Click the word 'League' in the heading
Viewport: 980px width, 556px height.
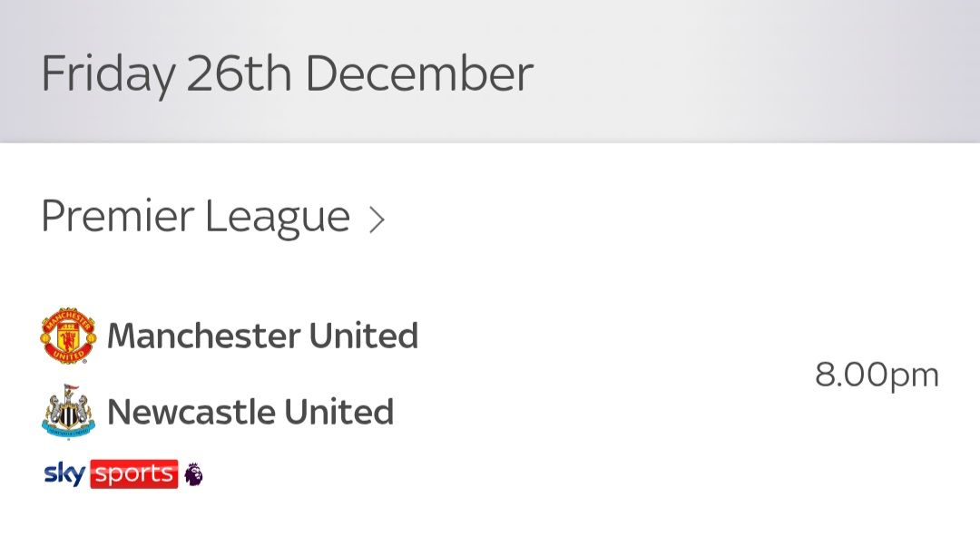[x=277, y=217]
